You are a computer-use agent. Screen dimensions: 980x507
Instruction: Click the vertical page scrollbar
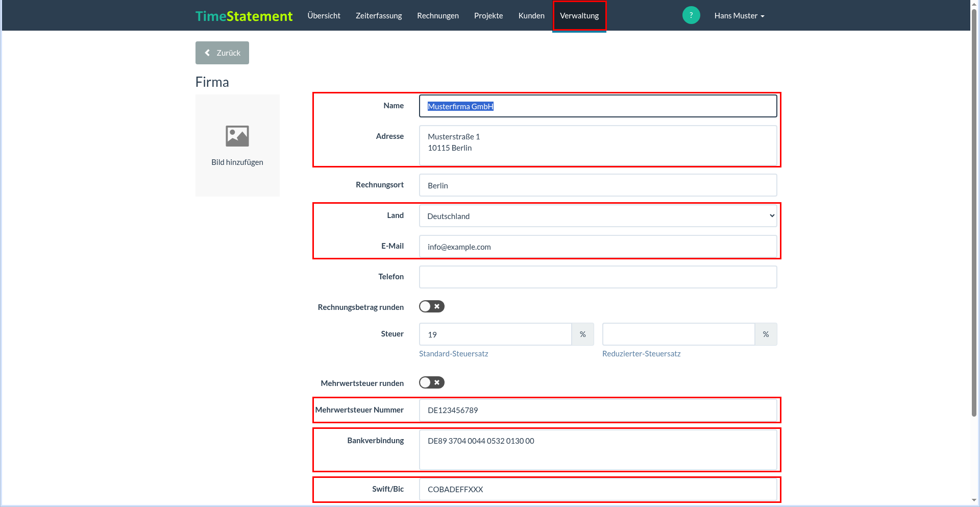(x=974, y=212)
